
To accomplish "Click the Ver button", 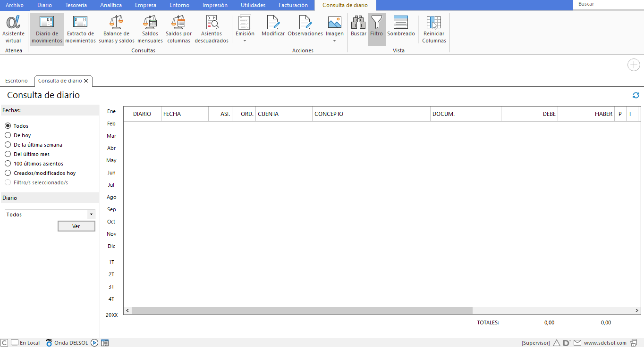I will (x=76, y=226).
